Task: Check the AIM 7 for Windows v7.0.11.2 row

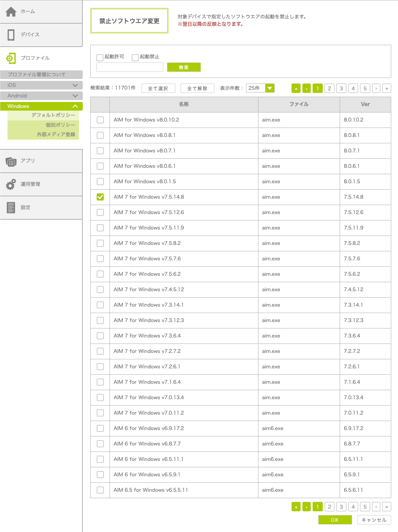Action: (100, 413)
